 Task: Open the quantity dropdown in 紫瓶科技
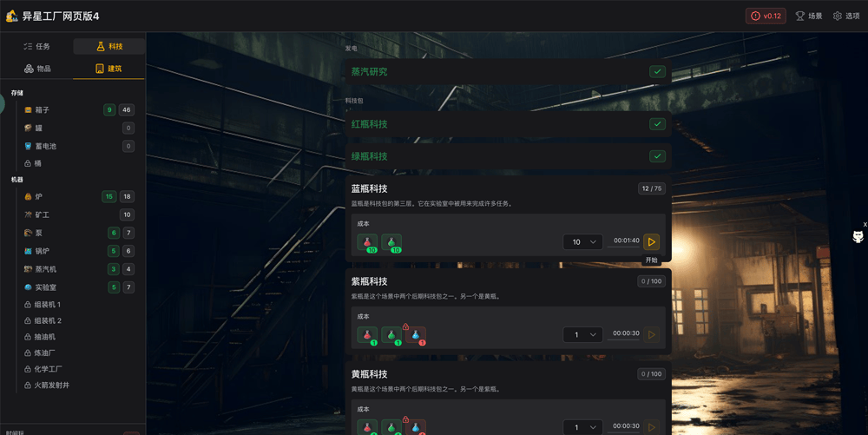coord(583,334)
